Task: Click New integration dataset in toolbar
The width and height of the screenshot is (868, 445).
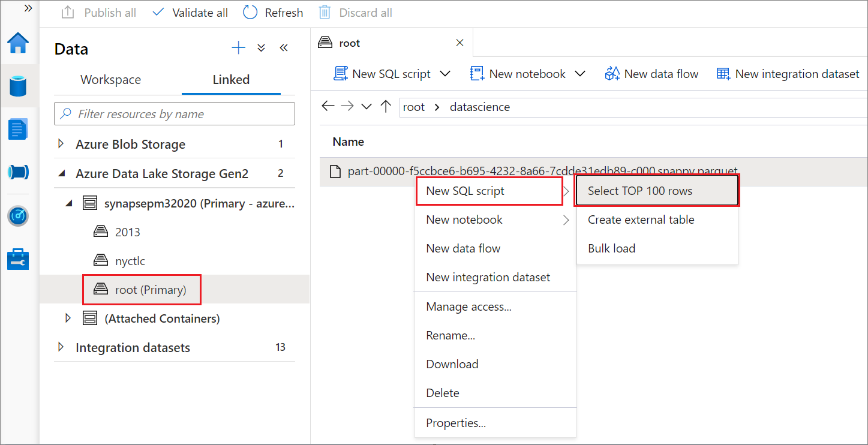Action: pos(788,74)
